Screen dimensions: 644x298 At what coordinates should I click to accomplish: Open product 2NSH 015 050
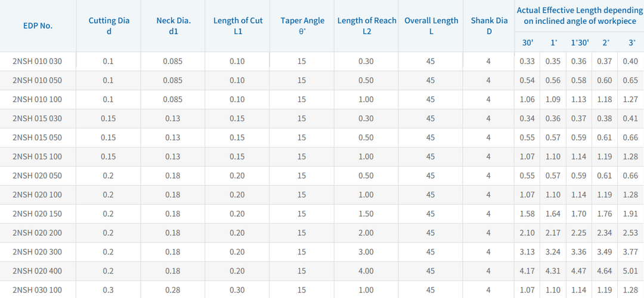pyautogui.click(x=38, y=137)
